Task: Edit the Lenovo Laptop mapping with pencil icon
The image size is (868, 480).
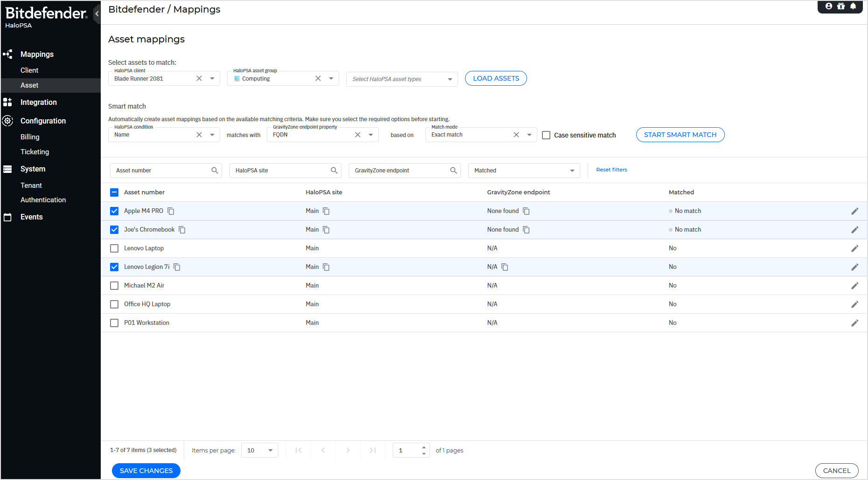Action: coord(855,248)
